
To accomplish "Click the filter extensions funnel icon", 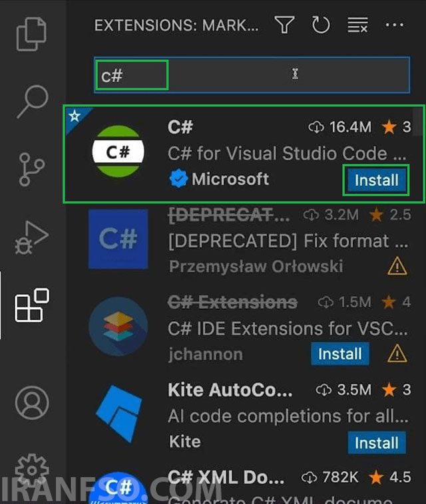I will (x=284, y=25).
